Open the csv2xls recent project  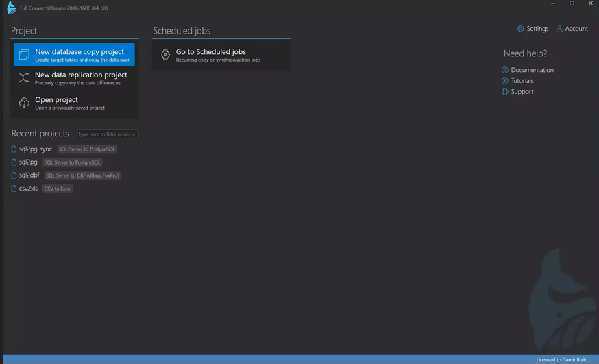tap(28, 189)
